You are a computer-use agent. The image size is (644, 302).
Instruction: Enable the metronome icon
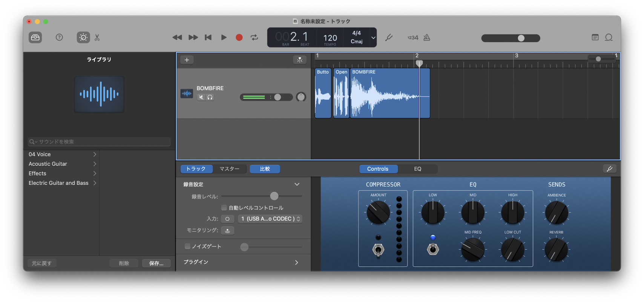pyautogui.click(x=427, y=37)
